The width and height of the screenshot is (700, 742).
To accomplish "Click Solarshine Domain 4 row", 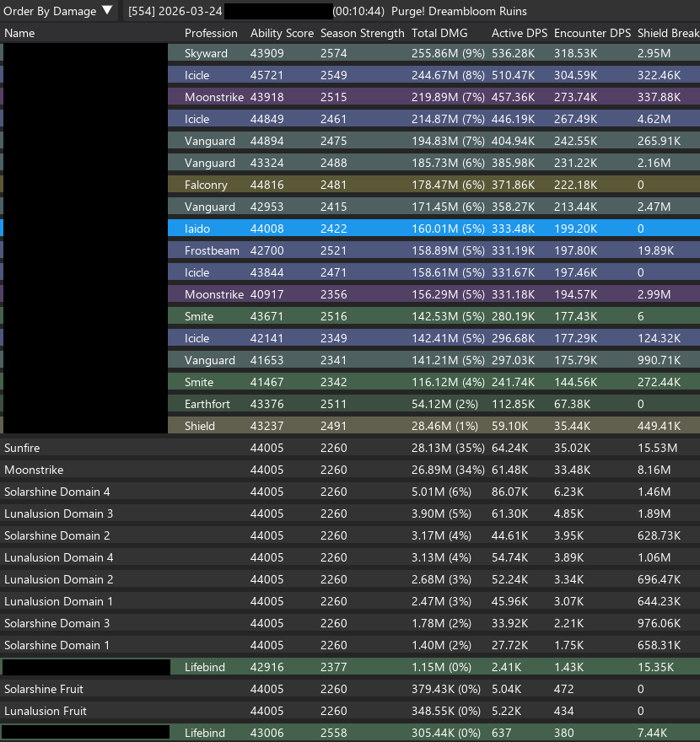I will click(350, 492).
